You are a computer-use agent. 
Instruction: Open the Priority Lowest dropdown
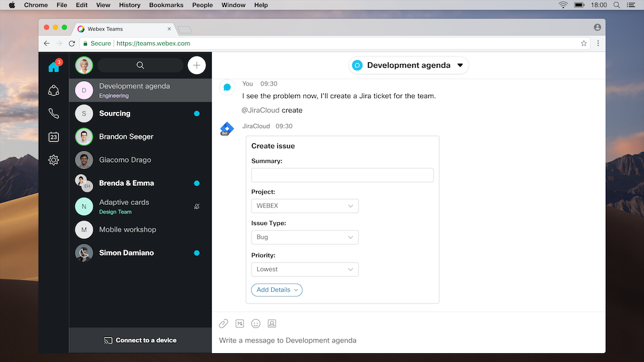[x=305, y=269]
